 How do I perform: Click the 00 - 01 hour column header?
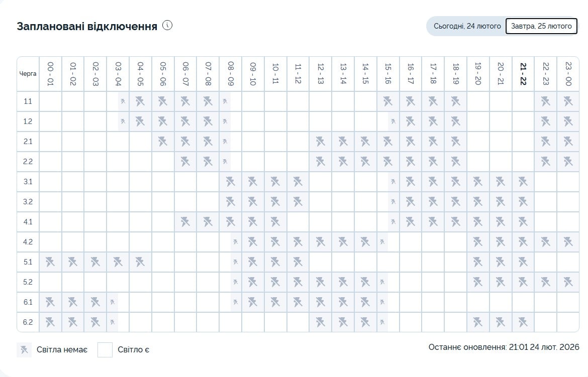tap(50, 73)
